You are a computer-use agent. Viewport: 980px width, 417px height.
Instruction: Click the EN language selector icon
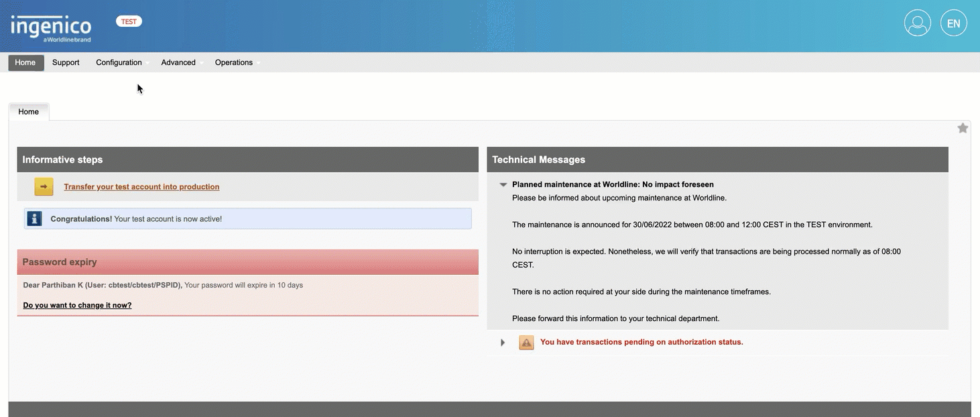point(953,23)
